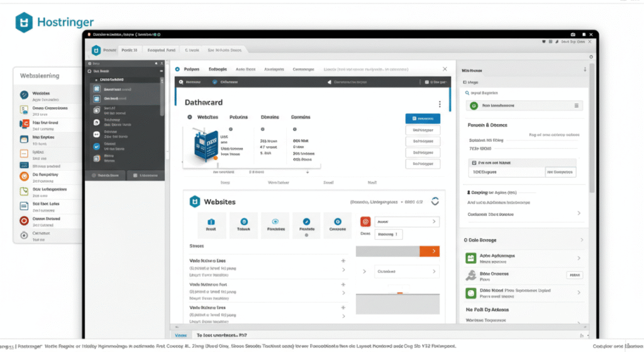This screenshot has height=352, width=644.
Task: Click the blue lined-document icon in the white sidebar
Action: pyautogui.click(x=25, y=206)
